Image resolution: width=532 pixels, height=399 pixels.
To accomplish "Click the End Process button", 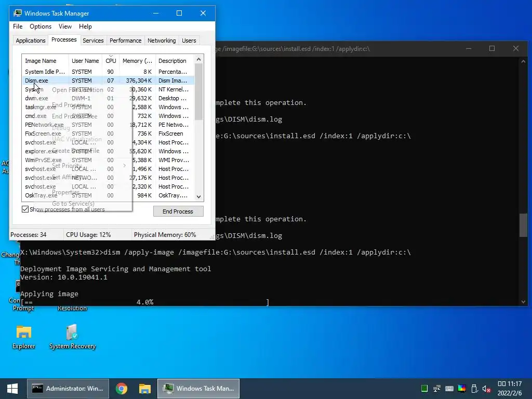I will coord(178,211).
